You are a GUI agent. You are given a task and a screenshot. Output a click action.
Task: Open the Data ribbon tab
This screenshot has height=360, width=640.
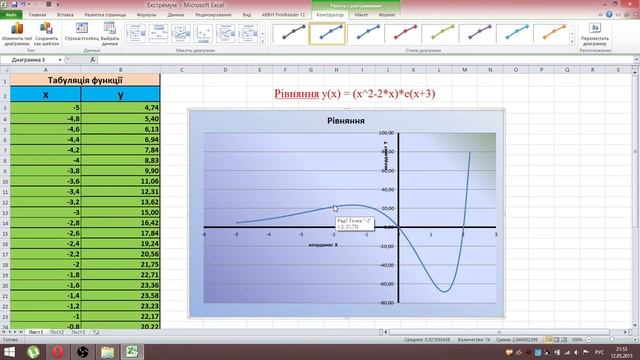point(176,15)
